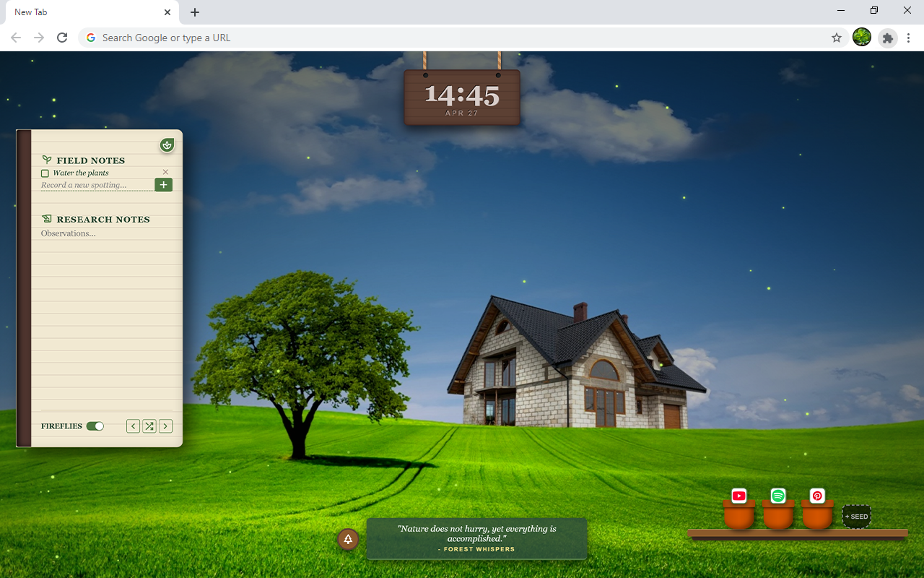The width and height of the screenshot is (924, 578).
Task: Bookmark this tab with the star icon
Action: (837, 38)
